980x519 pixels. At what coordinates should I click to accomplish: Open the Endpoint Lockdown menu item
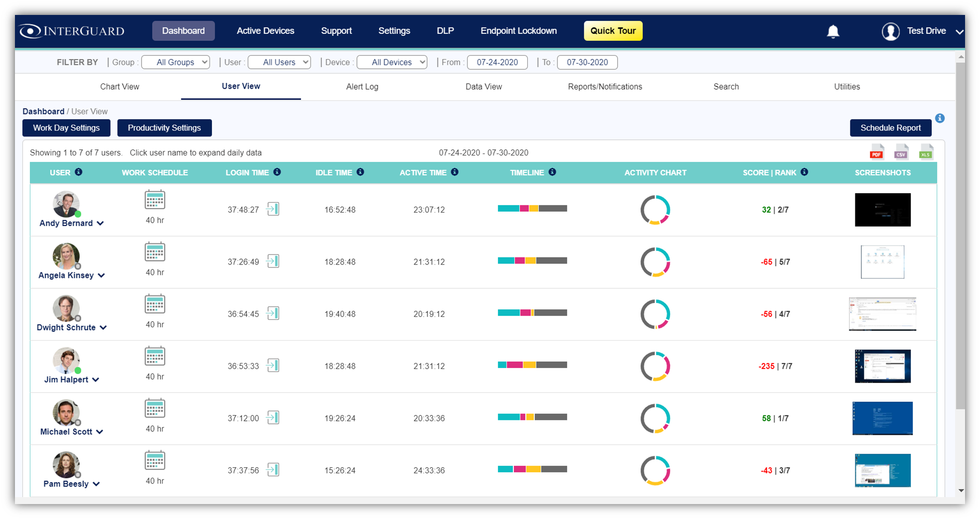pyautogui.click(x=518, y=31)
